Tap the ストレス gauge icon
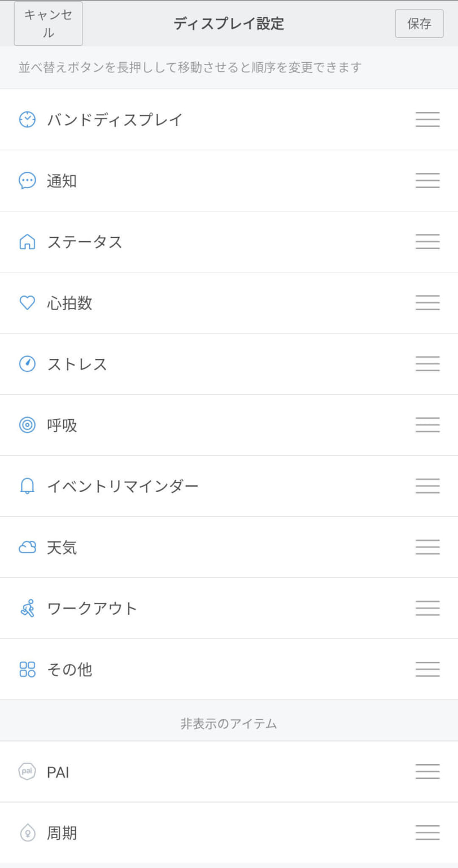Viewport: 458px width, 868px height. point(27,364)
